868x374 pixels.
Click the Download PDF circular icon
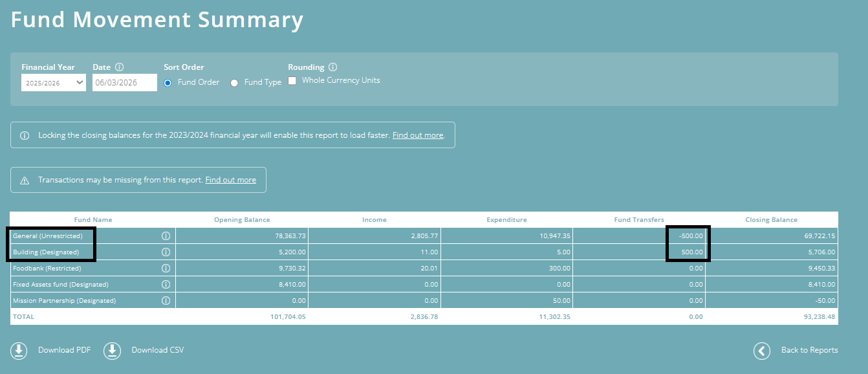point(19,350)
